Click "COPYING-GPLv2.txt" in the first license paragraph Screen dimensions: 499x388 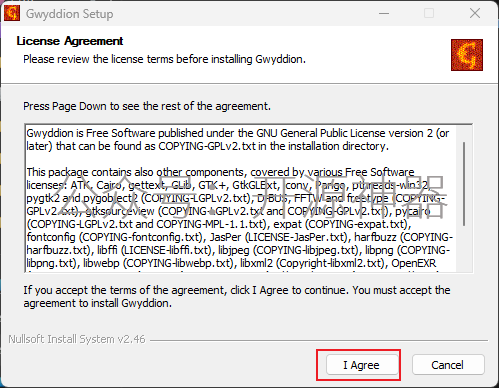tap(207, 146)
